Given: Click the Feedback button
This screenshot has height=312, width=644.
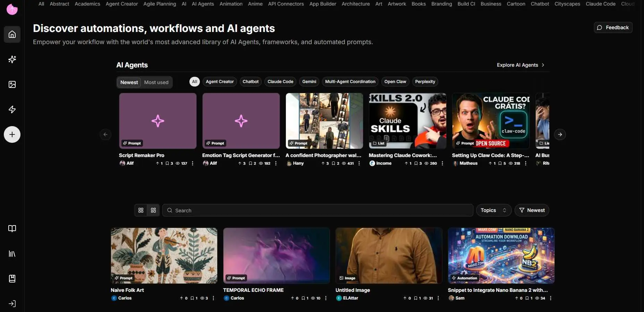Looking at the screenshot, I should (x=613, y=27).
